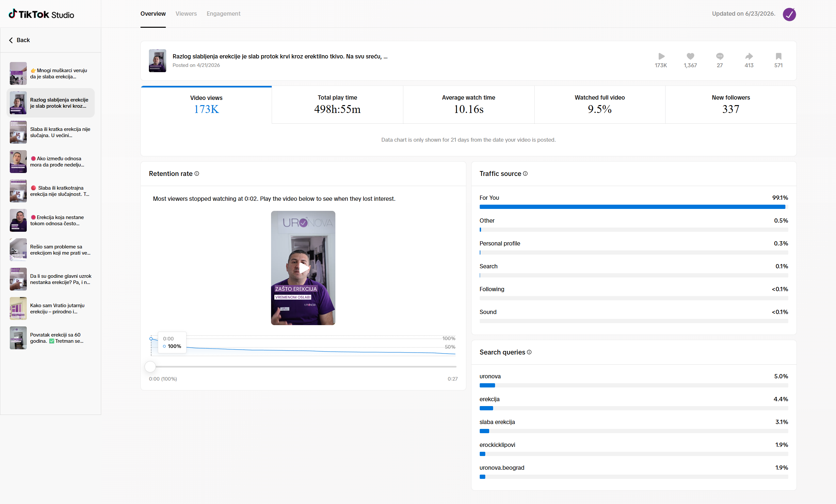Select the New followers metric card

click(731, 105)
